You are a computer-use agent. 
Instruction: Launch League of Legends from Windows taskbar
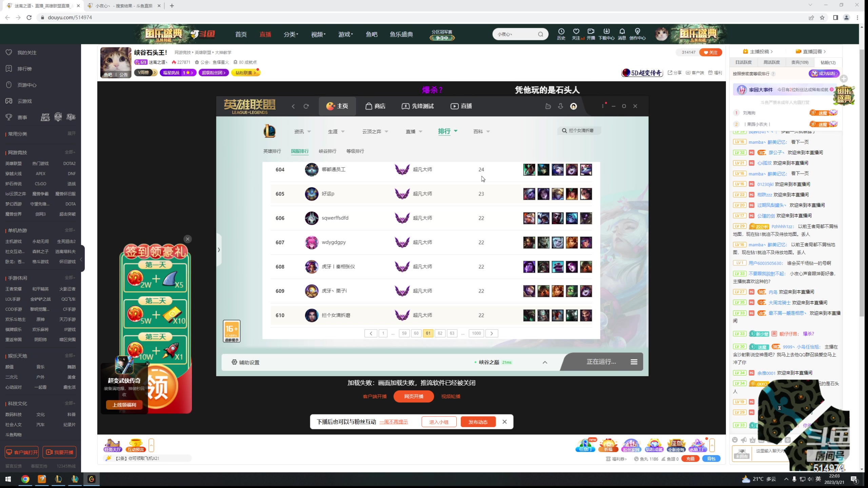coord(58,479)
